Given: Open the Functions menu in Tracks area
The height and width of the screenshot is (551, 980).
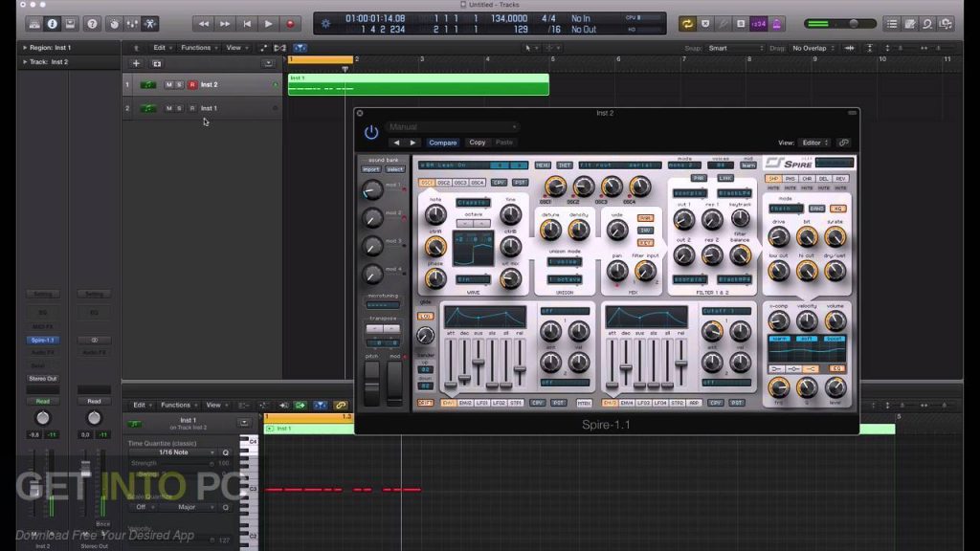Looking at the screenshot, I should (199, 48).
